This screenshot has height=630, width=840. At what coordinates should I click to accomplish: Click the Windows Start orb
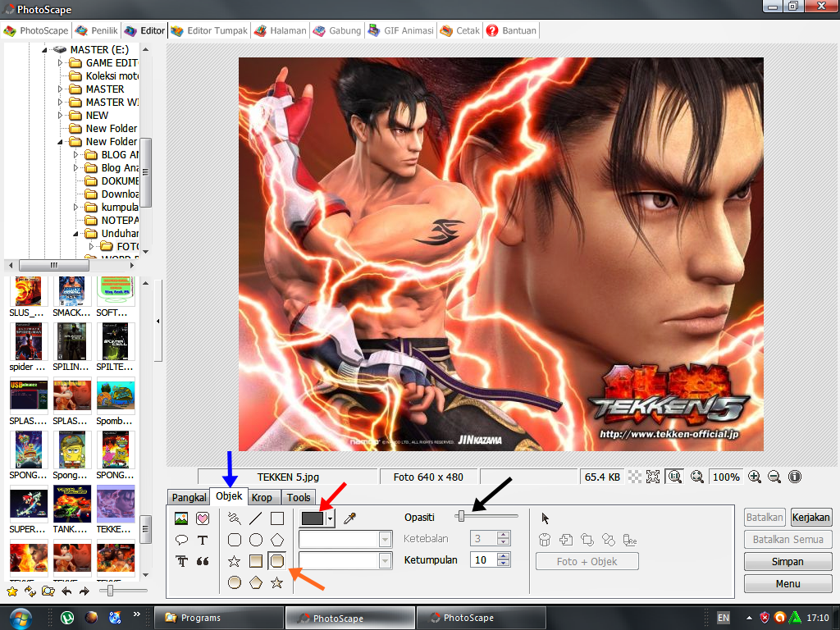click(21, 619)
